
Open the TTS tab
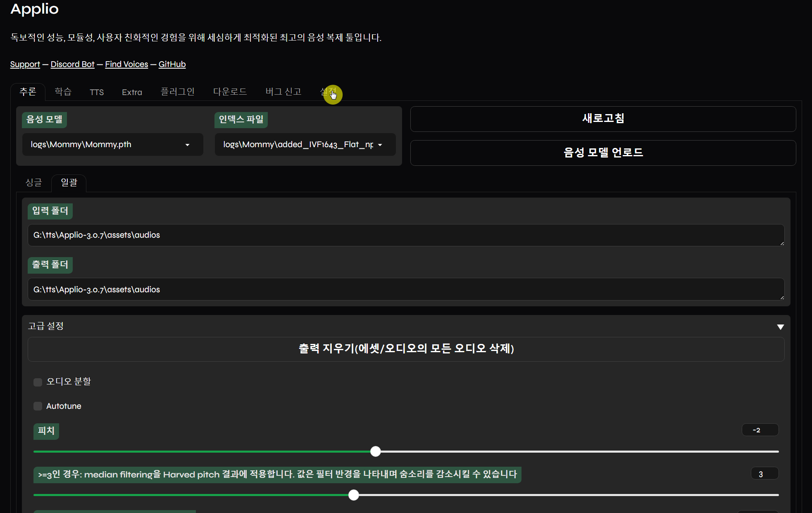click(x=97, y=92)
